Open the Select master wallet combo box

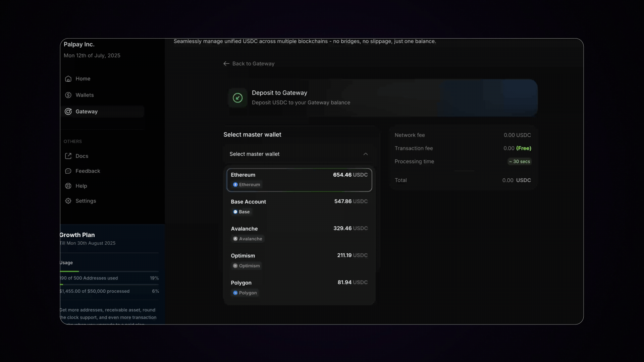(299, 154)
